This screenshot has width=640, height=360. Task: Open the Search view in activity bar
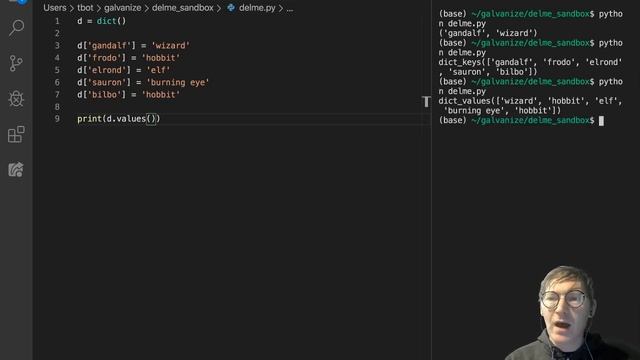(x=16, y=28)
